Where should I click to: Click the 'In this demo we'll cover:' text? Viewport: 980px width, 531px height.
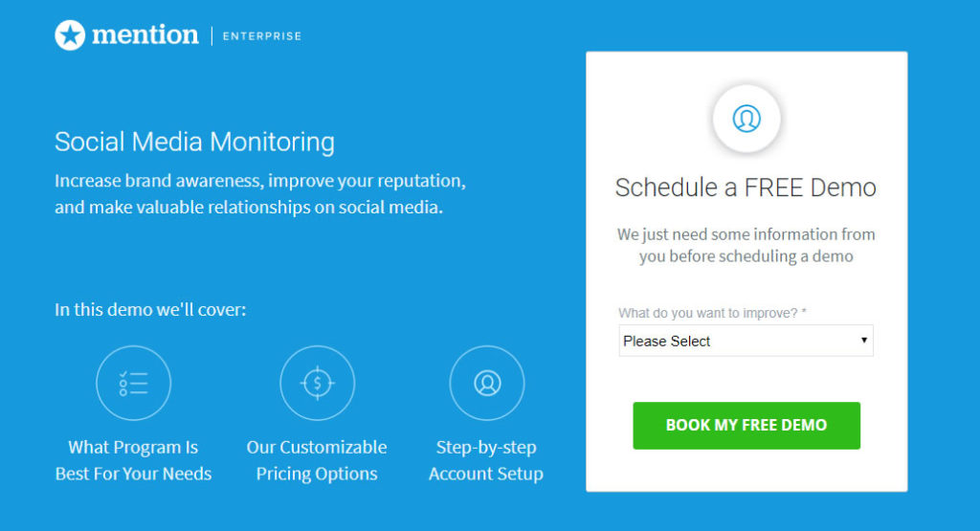click(150, 310)
